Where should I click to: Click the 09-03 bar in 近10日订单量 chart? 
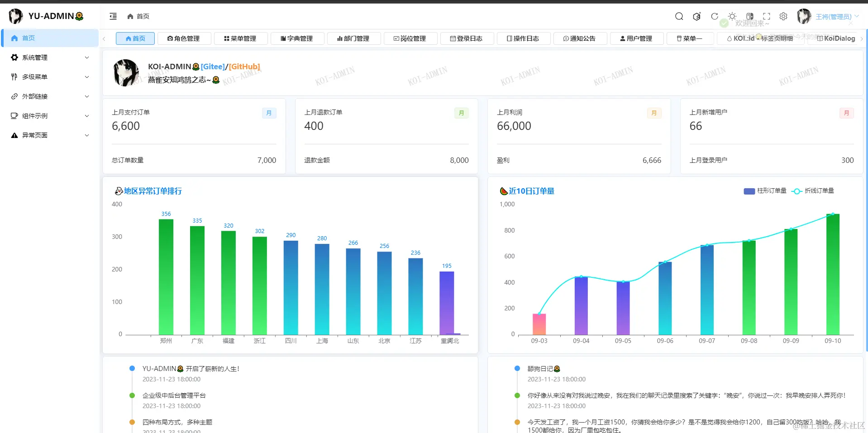539,324
